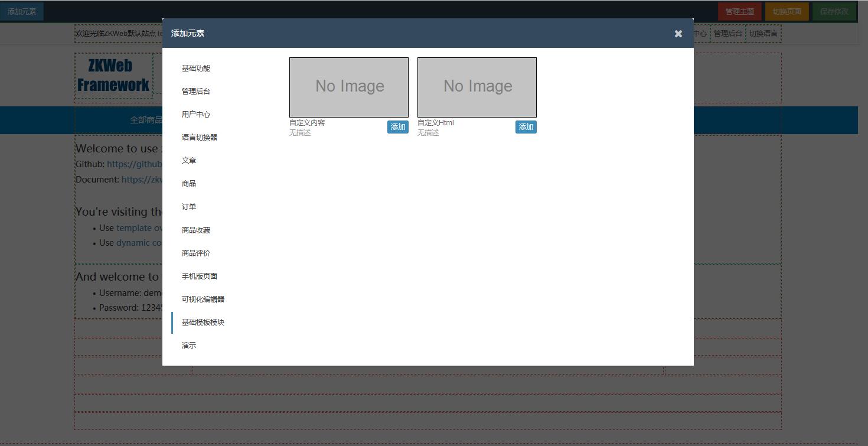Click the 添加元素 toolbar button
This screenshot has width=868, height=446.
(21, 11)
